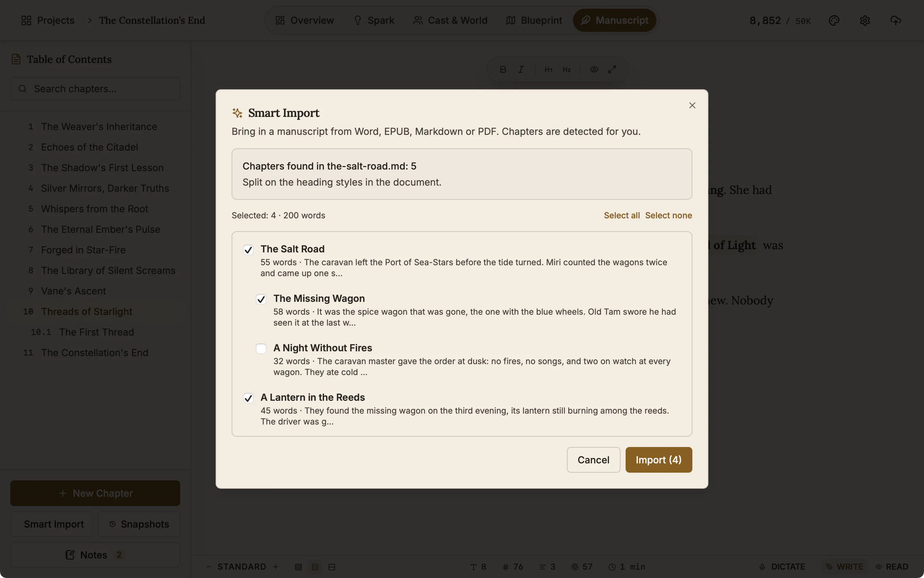Create a New Chapter

click(95, 493)
